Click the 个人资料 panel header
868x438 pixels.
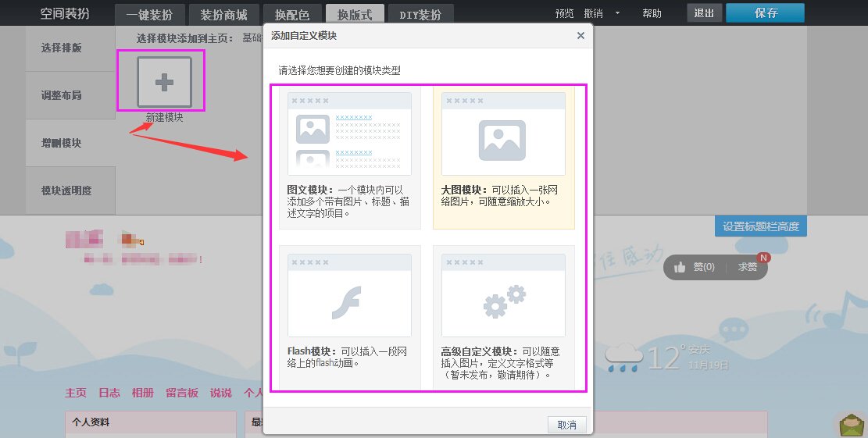click(151, 422)
